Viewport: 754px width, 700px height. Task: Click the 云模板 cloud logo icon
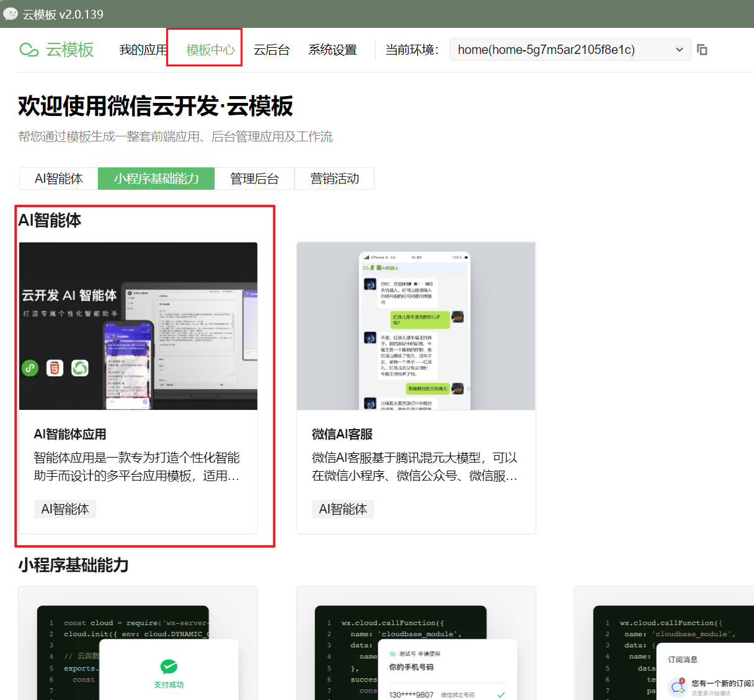[29, 50]
